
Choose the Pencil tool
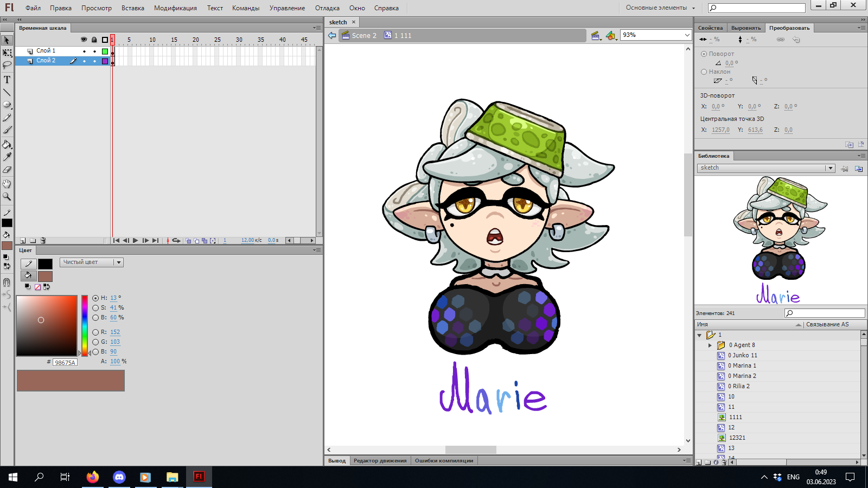tap(7, 118)
